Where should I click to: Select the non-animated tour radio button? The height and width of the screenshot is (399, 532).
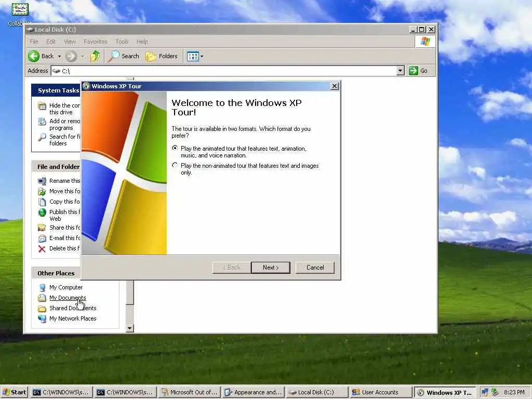(x=175, y=165)
